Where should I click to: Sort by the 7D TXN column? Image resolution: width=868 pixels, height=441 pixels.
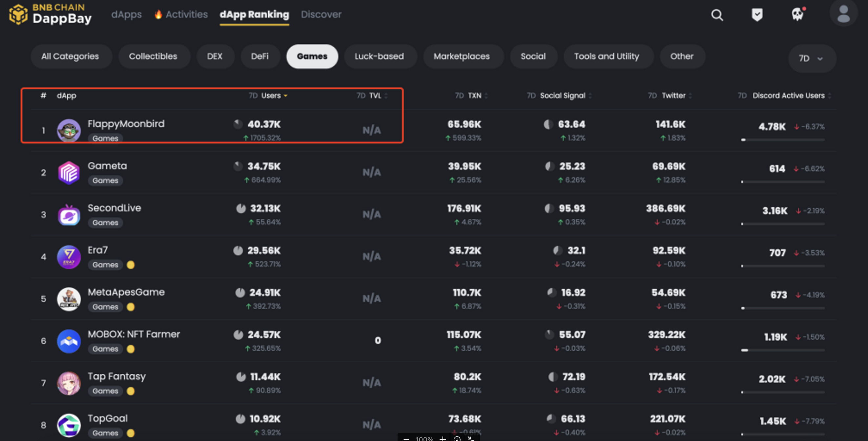(x=474, y=96)
